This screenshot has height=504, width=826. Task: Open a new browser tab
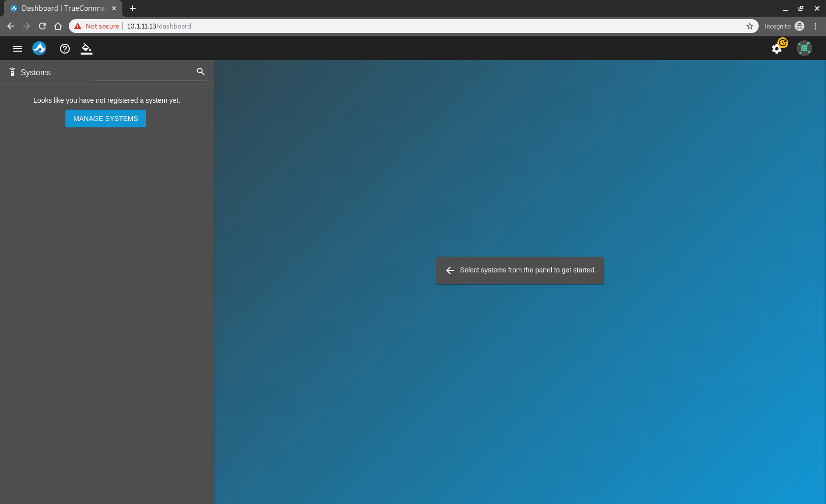point(133,8)
